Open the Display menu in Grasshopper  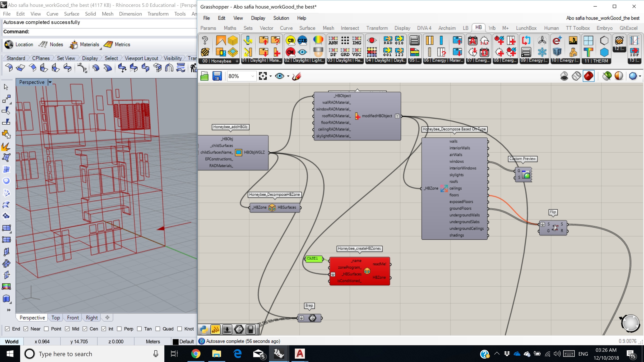coord(258,18)
